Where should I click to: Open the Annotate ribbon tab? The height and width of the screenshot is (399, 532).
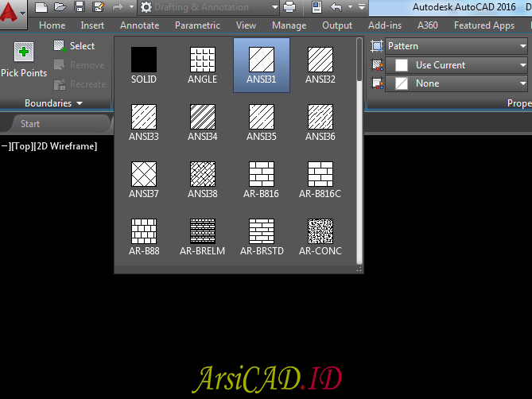[139, 25]
